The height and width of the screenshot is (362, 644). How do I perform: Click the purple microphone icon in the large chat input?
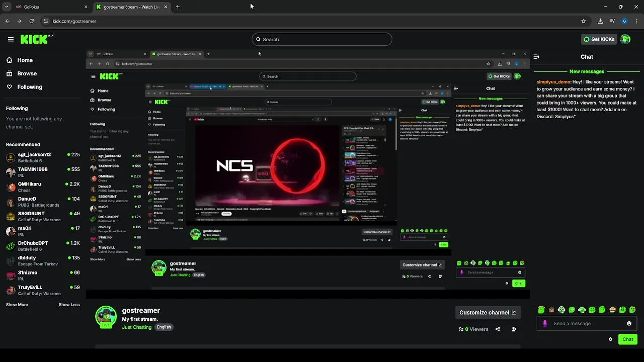(545, 323)
